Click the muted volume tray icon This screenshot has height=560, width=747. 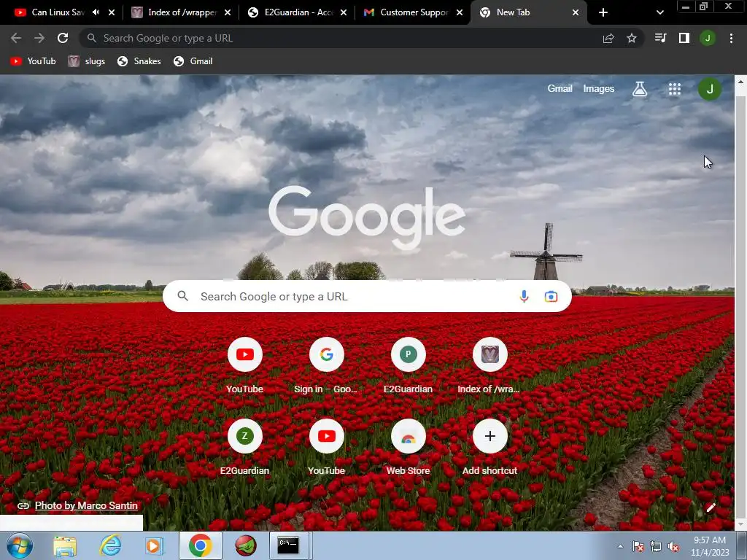click(673, 546)
